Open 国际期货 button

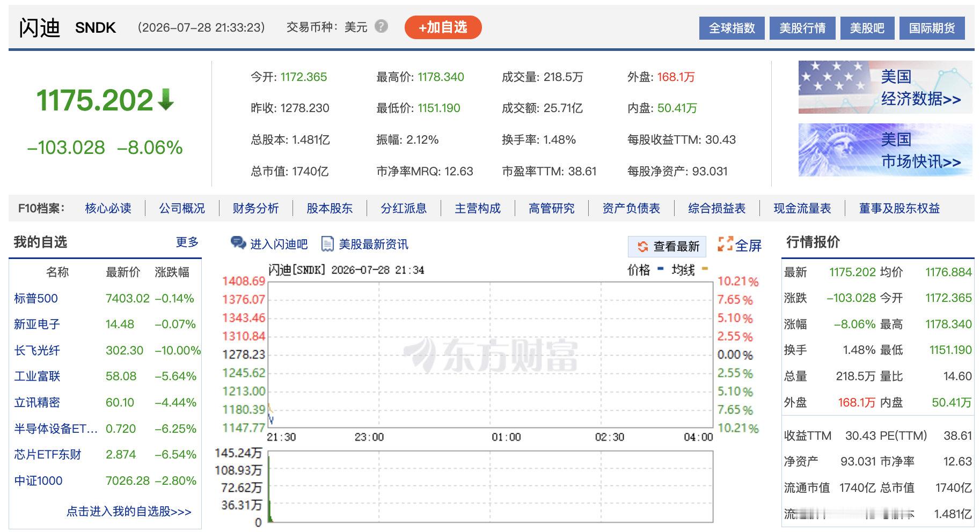pos(932,28)
